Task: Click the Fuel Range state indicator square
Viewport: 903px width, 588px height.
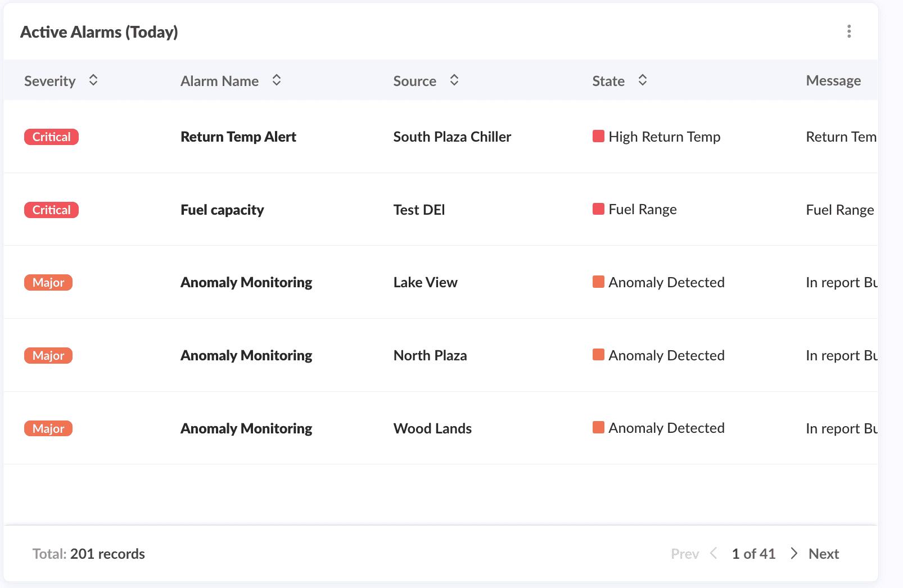Action: click(598, 209)
